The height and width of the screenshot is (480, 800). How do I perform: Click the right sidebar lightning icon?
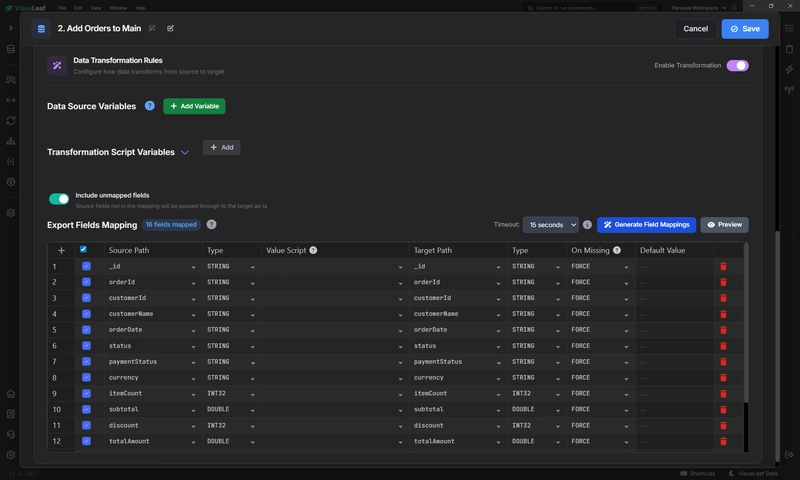click(x=789, y=69)
